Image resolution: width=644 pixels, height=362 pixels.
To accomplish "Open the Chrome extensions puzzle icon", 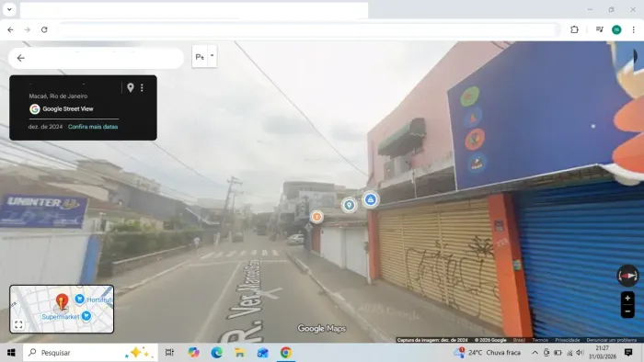I will 574,29.
